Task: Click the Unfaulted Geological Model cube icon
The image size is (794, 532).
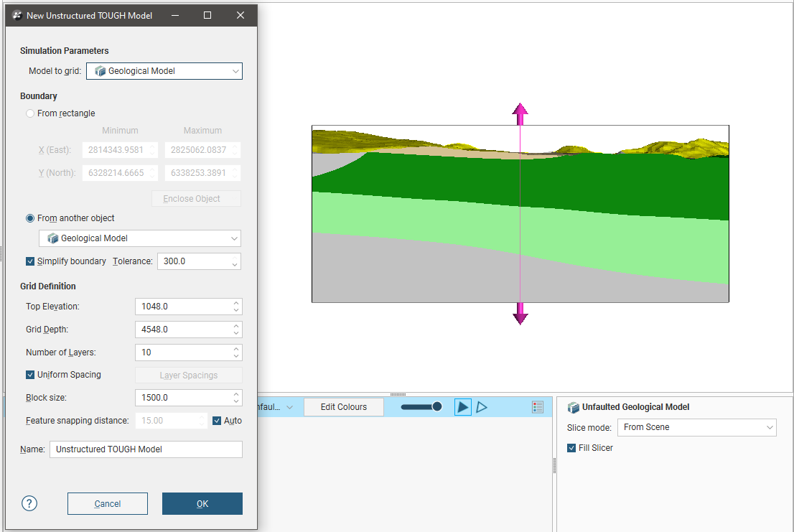Action: click(573, 407)
